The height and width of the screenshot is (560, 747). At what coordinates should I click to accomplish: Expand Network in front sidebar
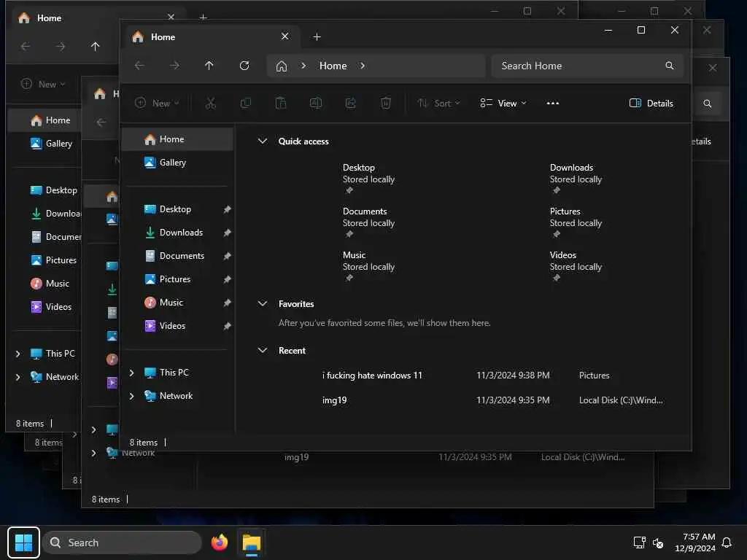point(132,396)
